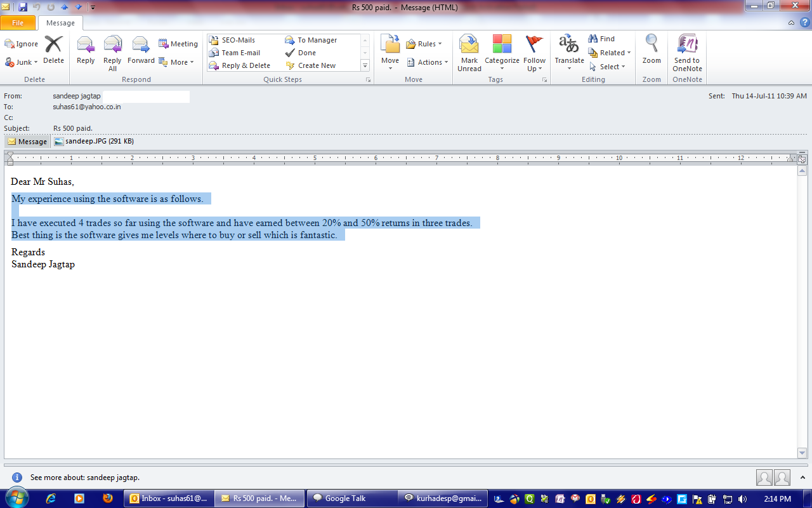Click sender name sandeep jagtap

point(77,96)
